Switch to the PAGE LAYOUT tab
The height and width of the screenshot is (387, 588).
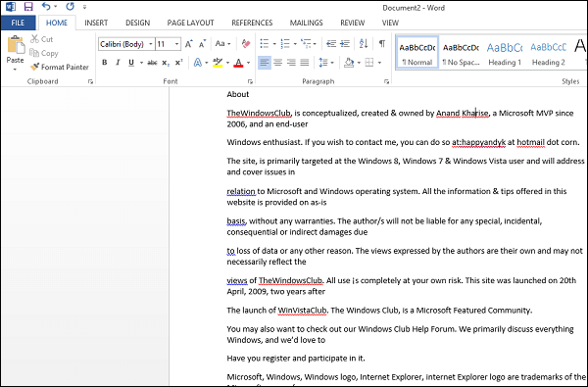(190, 23)
